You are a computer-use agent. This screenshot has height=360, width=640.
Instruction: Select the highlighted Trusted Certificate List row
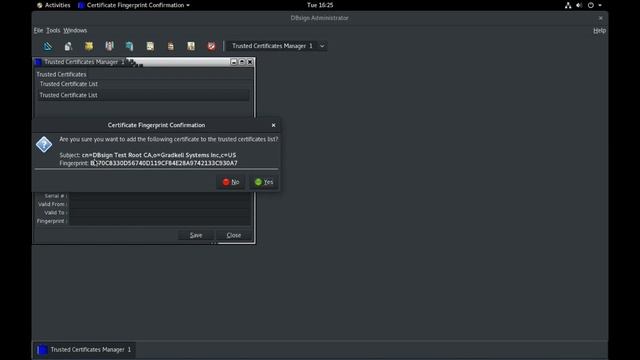pos(143,95)
